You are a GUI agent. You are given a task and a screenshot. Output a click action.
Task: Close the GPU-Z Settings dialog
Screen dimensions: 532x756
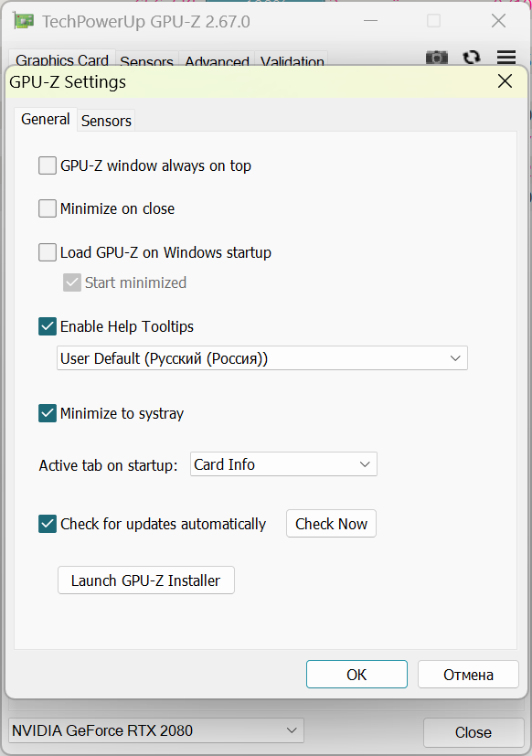coord(505,81)
